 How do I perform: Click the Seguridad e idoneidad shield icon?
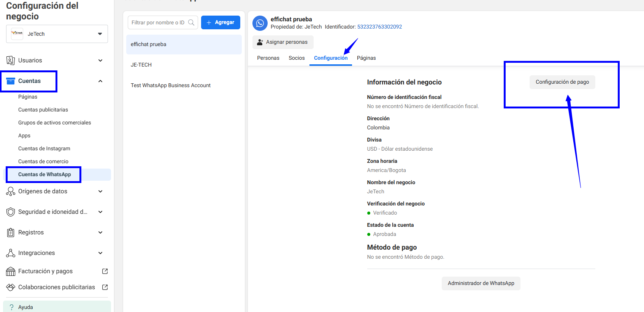tap(11, 212)
